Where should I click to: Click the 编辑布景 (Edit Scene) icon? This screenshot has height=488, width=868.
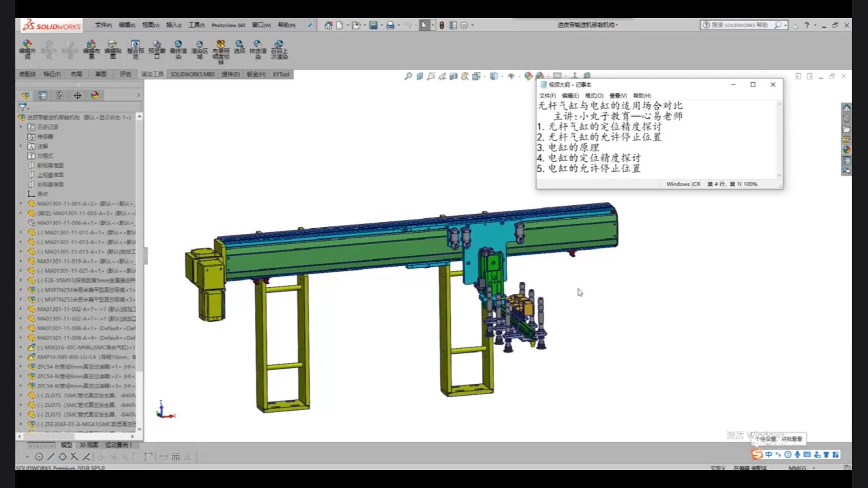click(x=91, y=49)
